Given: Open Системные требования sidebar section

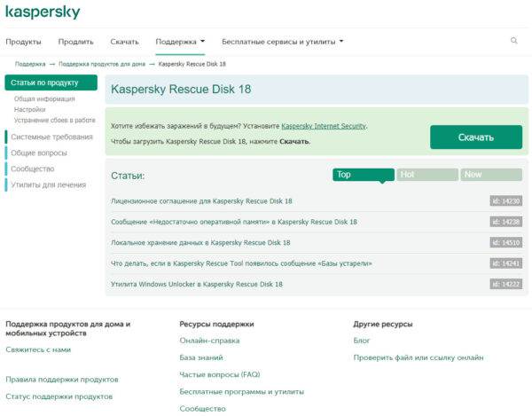Looking at the screenshot, I should tap(51, 137).
